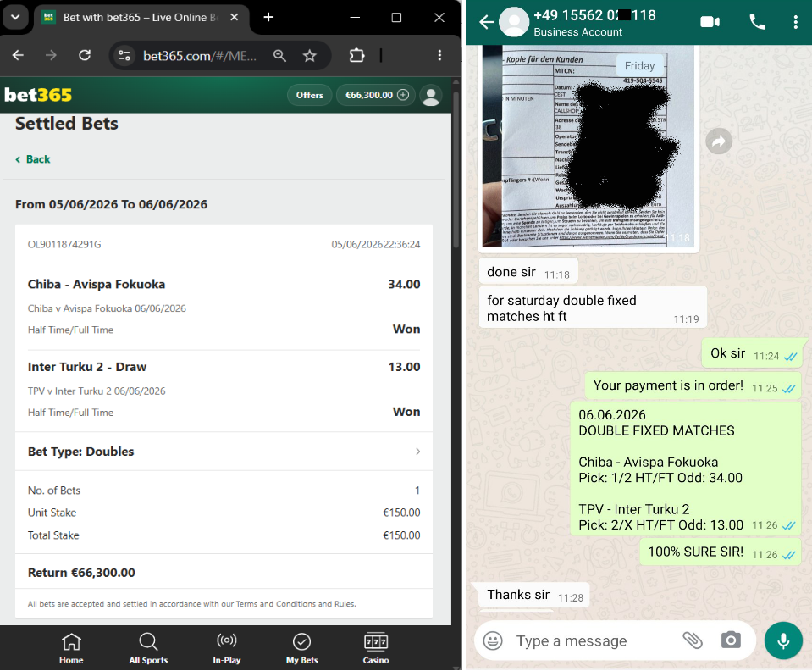Select 'Your payment is in order!' message
Image resolution: width=812 pixels, height=671 pixels.
(694, 385)
